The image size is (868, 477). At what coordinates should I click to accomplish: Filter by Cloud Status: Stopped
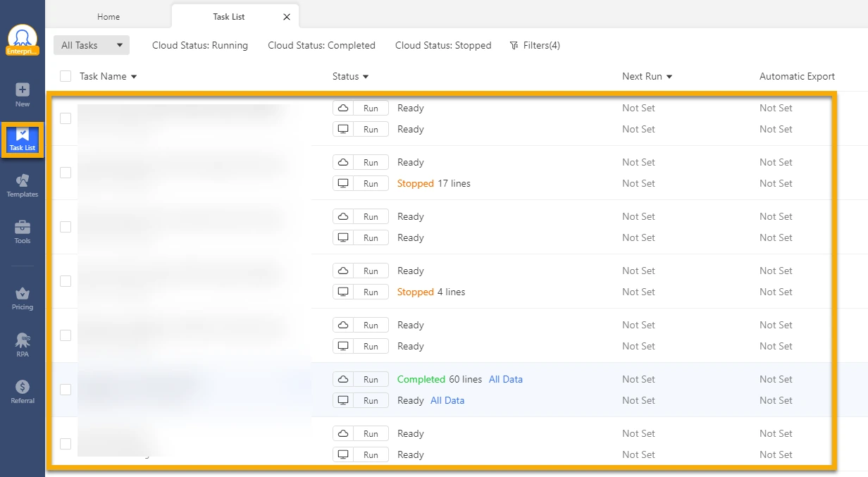click(x=443, y=45)
